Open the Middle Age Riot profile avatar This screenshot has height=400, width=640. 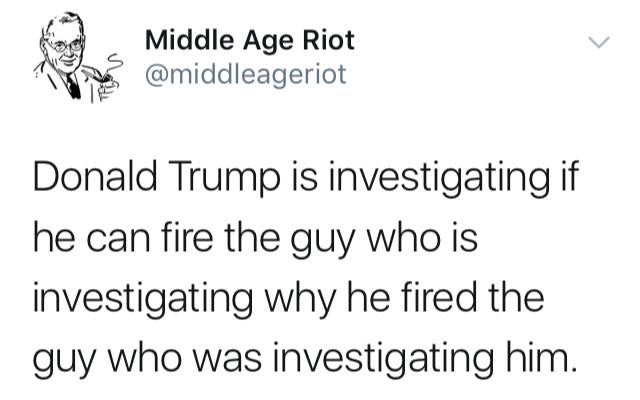click(78, 57)
